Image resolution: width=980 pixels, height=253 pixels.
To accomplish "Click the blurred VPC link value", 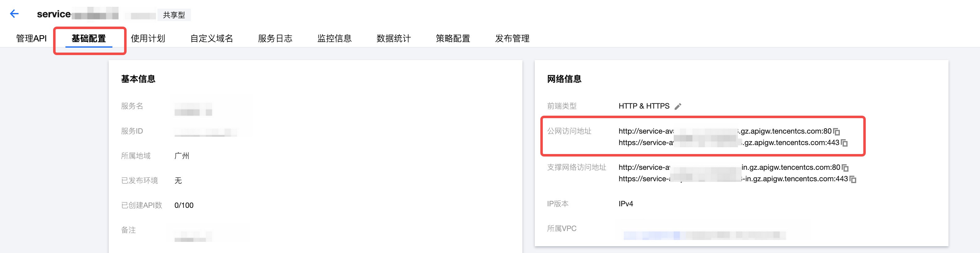I will 704,235.
